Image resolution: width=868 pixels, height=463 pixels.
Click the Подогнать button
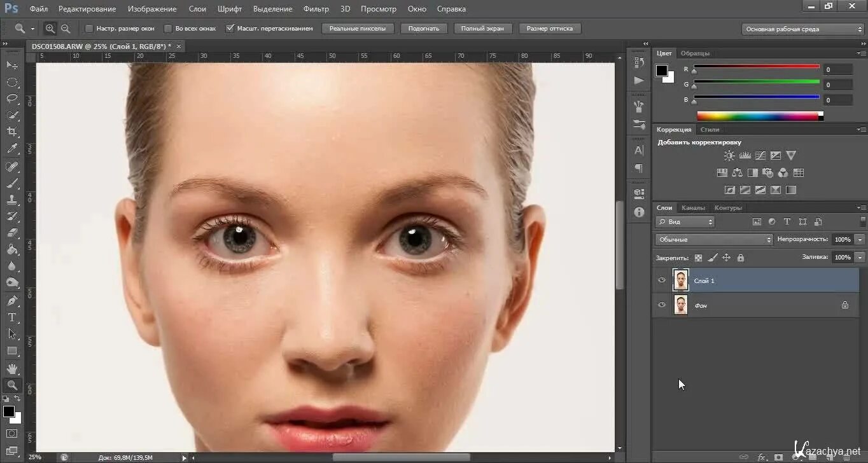pos(424,29)
